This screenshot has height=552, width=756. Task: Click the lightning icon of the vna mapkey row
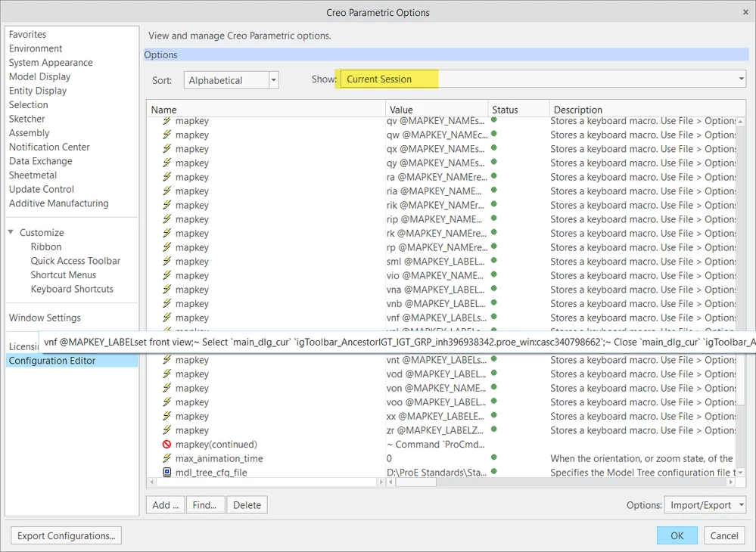(x=166, y=289)
